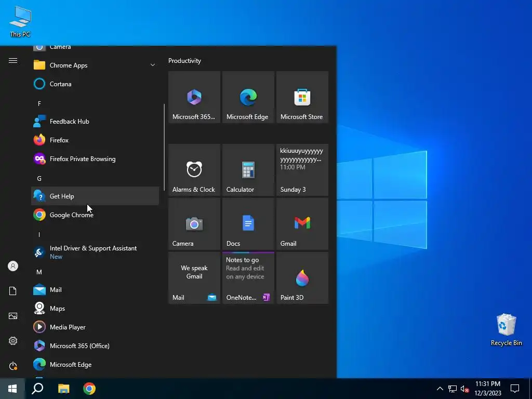This screenshot has width=532, height=399.
Task: Open Firefox Private Browsing
Action: [95, 158]
